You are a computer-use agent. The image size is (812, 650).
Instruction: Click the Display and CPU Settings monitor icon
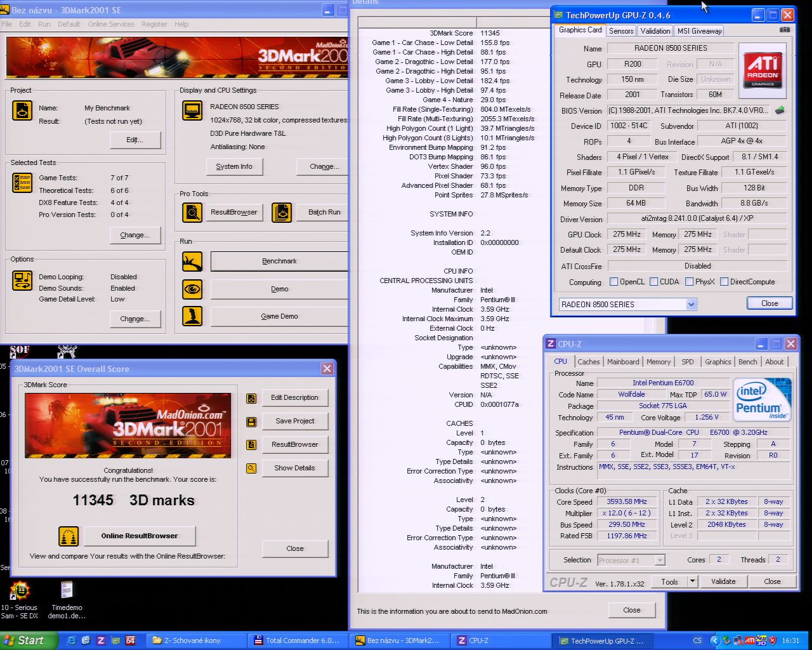(192, 110)
